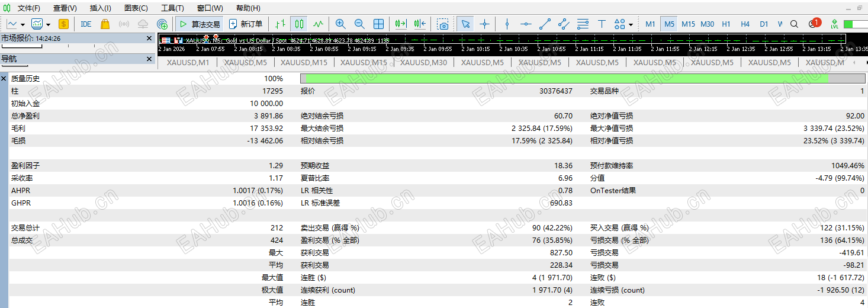Open the Market shopping bag icon
Viewport: 868px width, 308px height.
[x=105, y=24]
